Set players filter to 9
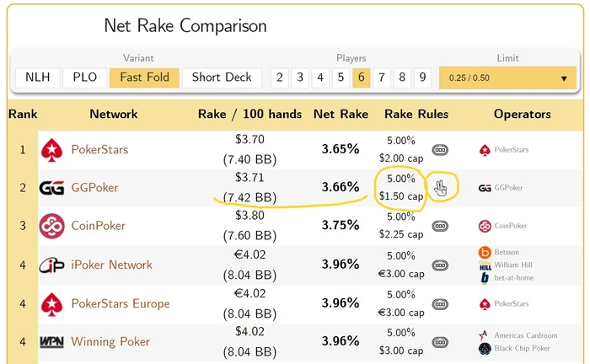 [422, 78]
